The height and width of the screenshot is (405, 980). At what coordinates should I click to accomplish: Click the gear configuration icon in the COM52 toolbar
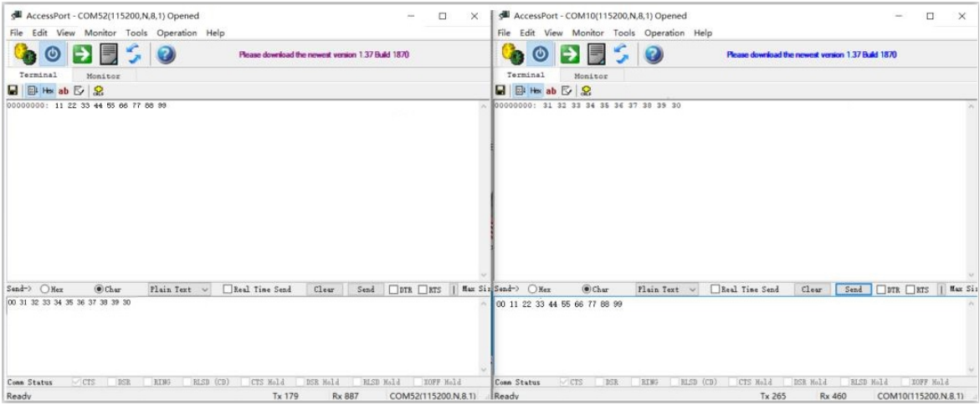click(23, 54)
